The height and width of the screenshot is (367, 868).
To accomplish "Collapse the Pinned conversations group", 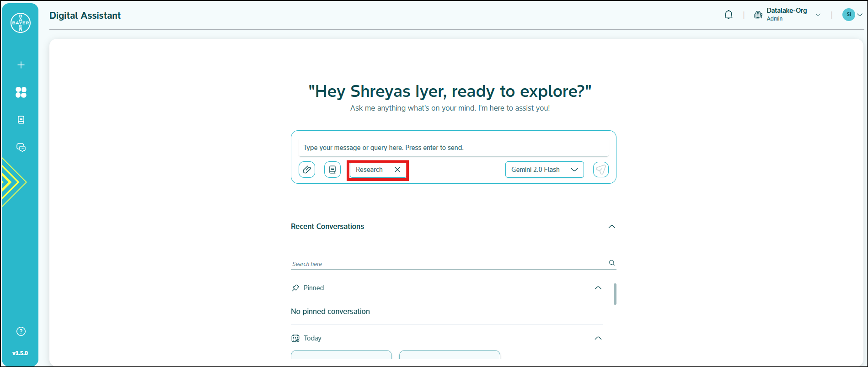I will click(x=598, y=288).
